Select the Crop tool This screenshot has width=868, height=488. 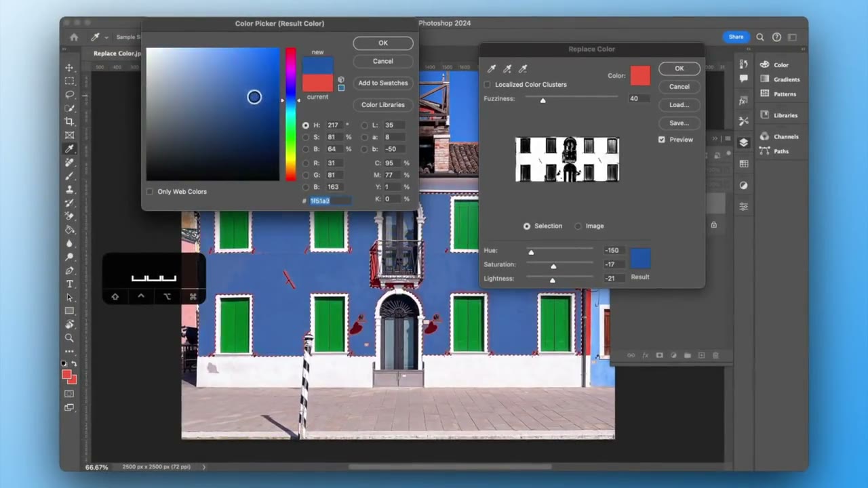click(69, 122)
